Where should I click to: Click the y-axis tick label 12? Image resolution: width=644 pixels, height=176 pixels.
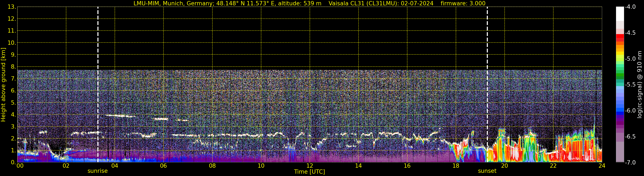[12, 19]
